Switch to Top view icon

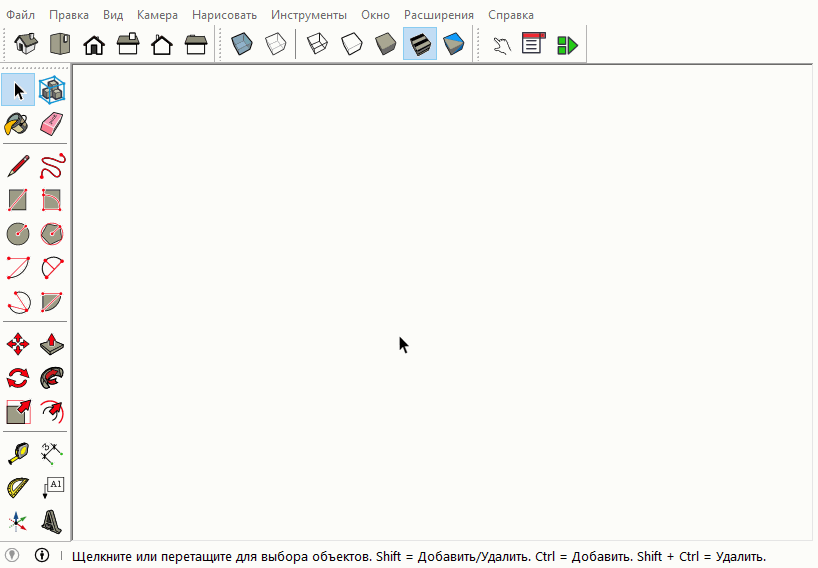click(60, 44)
